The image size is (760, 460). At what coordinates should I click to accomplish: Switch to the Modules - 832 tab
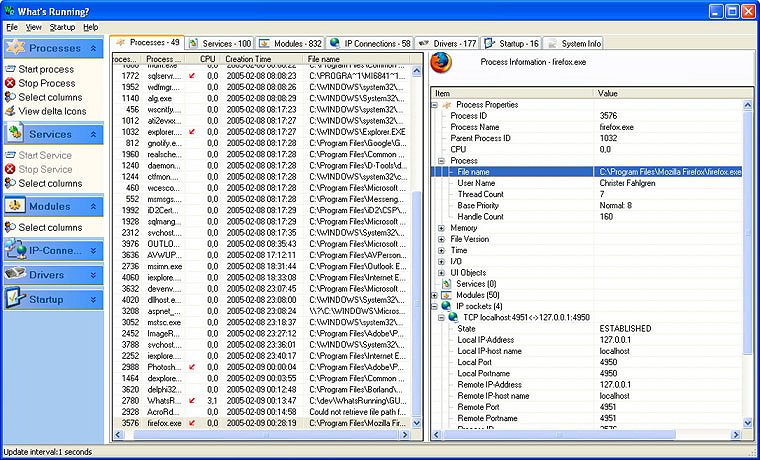pyautogui.click(x=291, y=44)
